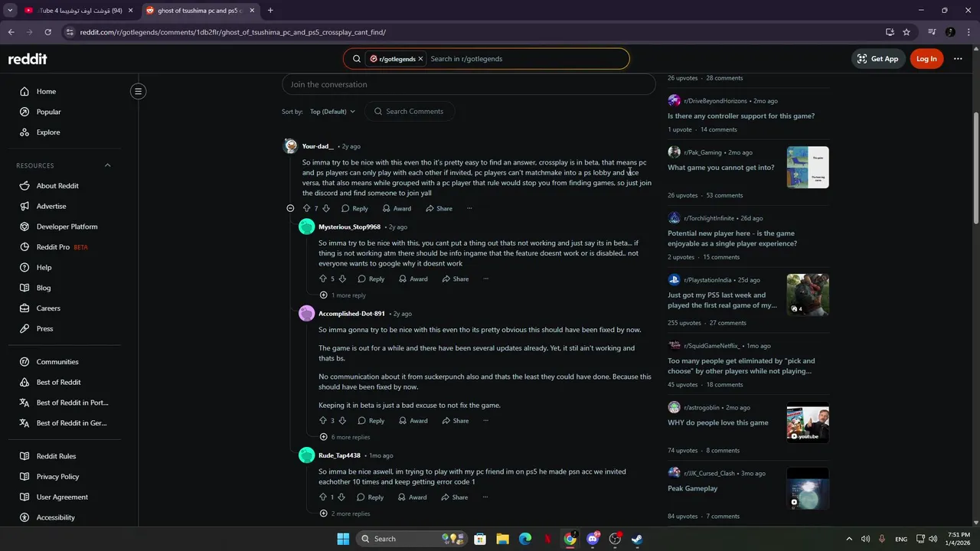
Task: Expand 1 more reply under Mysterious_Stop9968
Action: (x=344, y=295)
